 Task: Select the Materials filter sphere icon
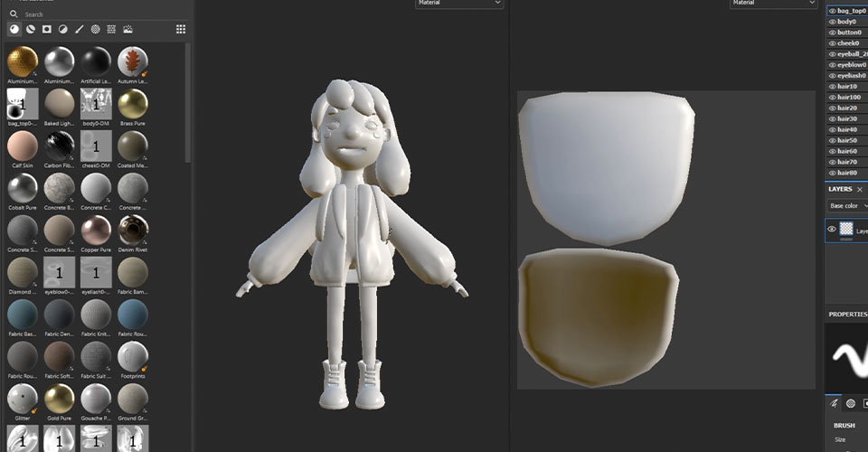[14, 29]
